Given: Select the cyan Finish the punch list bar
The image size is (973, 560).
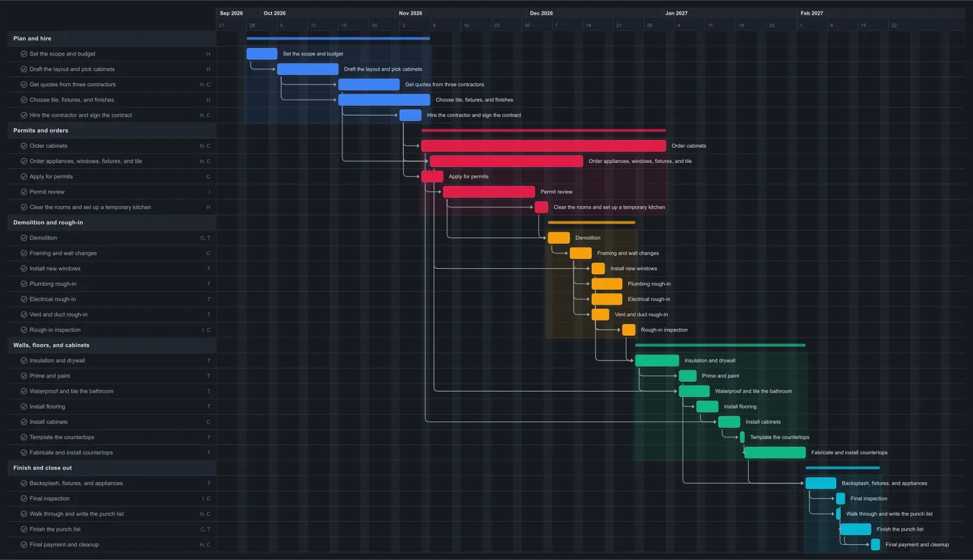Looking at the screenshot, I should (x=856, y=529).
